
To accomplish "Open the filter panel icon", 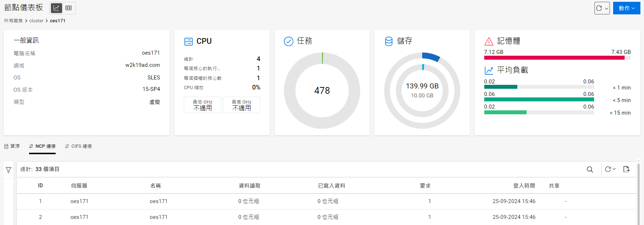I will pyautogui.click(x=9, y=170).
